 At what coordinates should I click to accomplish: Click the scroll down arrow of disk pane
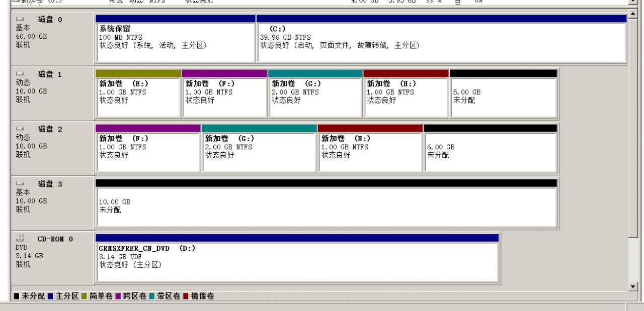pyautogui.click(x=633, y=286)
